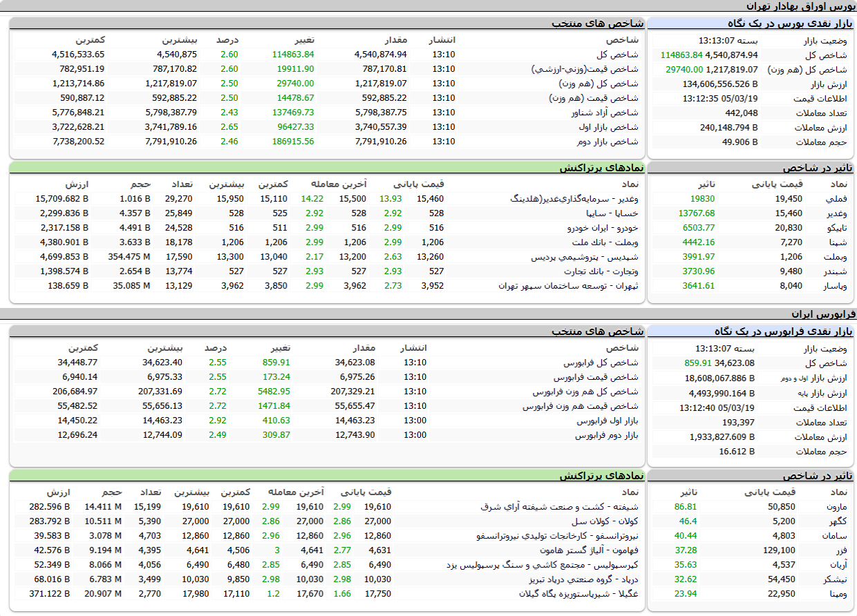This screenshot has width=857, height=616.
Task: Open symbol 'شپنا' in the index impact list
Action: click(x=838, y=242)
